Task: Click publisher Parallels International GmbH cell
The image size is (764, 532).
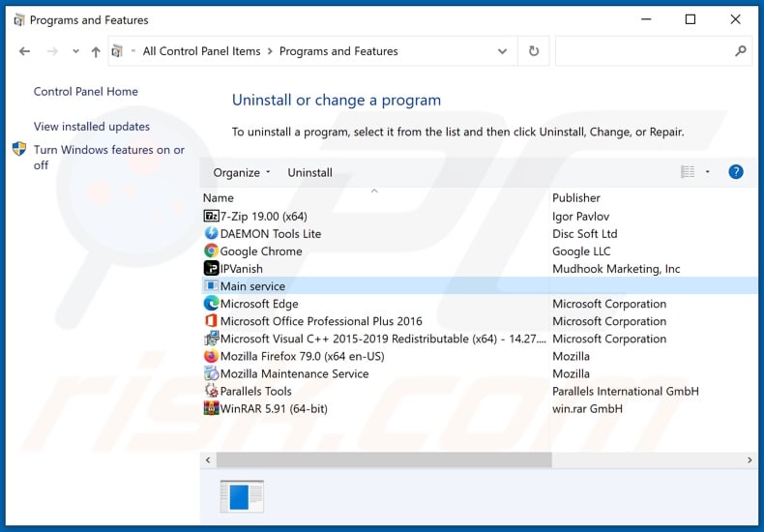Action: [x=625, y=391]
